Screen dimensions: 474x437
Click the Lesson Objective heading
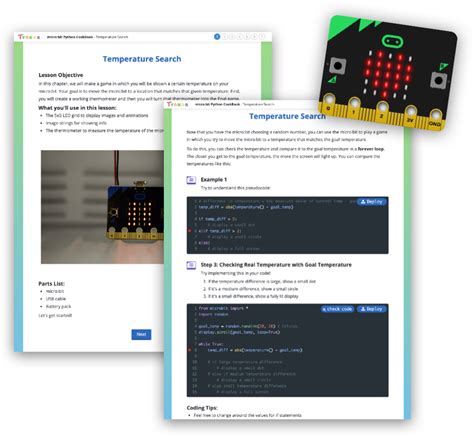61,75
